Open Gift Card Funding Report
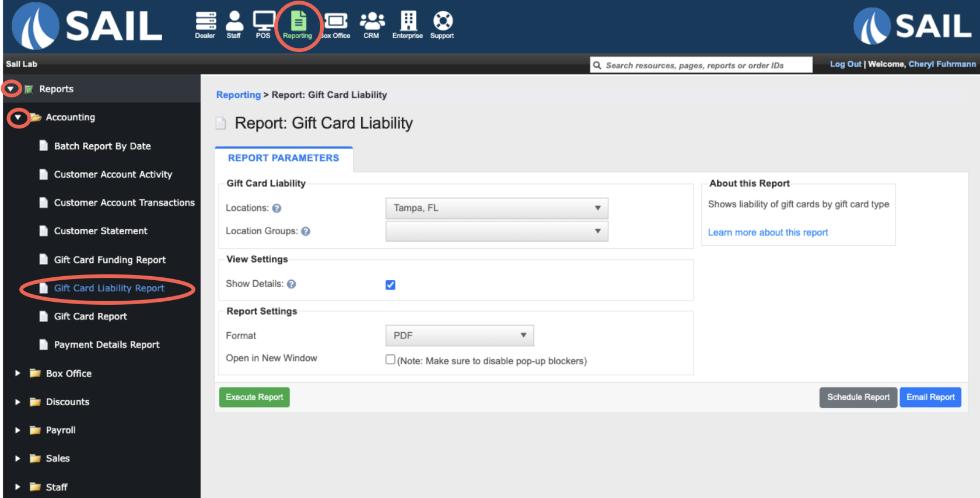This screenshot has height=498, width=980. (110, 260)
